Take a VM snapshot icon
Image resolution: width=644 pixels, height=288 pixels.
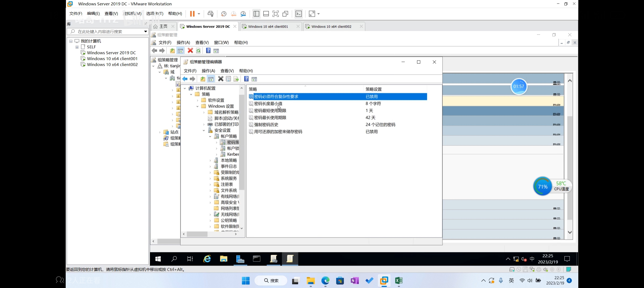tap(224, 14)
